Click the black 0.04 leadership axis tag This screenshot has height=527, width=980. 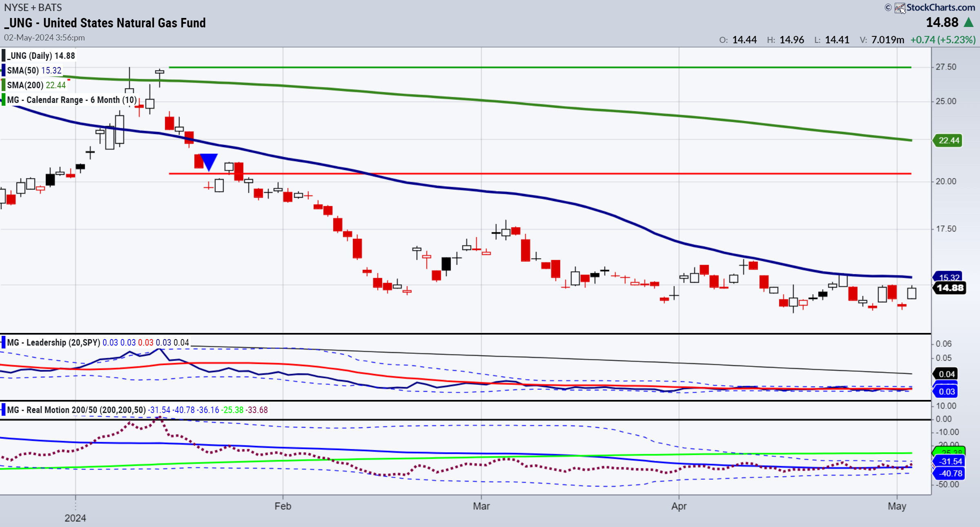tap(946, 374)
